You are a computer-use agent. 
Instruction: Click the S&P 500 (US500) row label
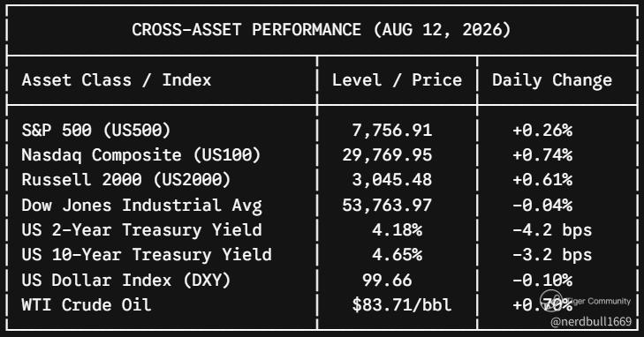pyautogui.click(x=95, y=131)
